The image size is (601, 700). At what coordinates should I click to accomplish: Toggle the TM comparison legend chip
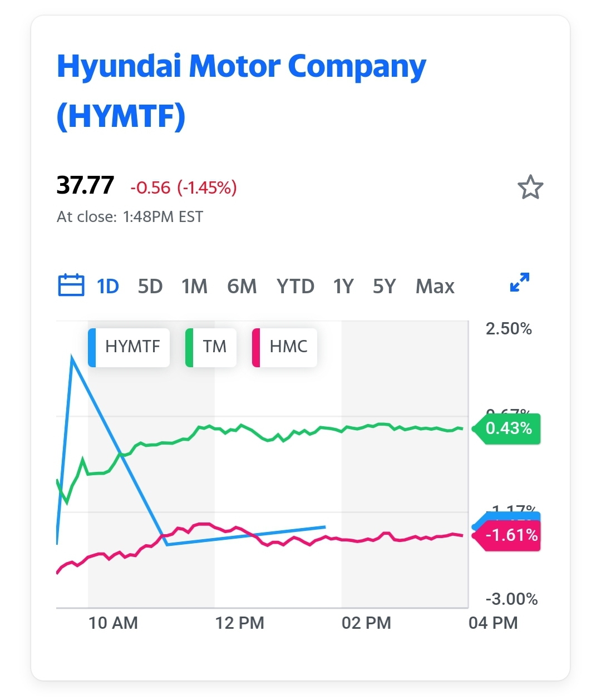point(211,347)
